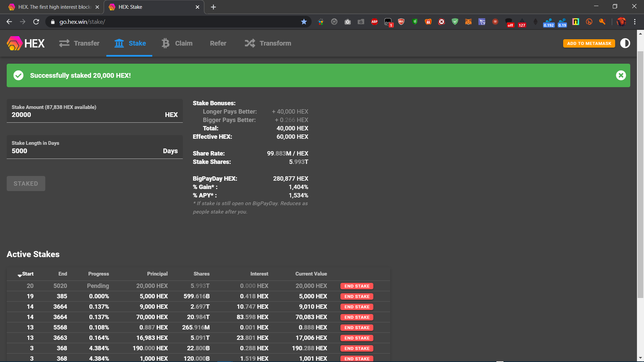This screenshot has height=362, width=644.
Task: Sort stakes by the Start column arrow
Action: point(20,275)
